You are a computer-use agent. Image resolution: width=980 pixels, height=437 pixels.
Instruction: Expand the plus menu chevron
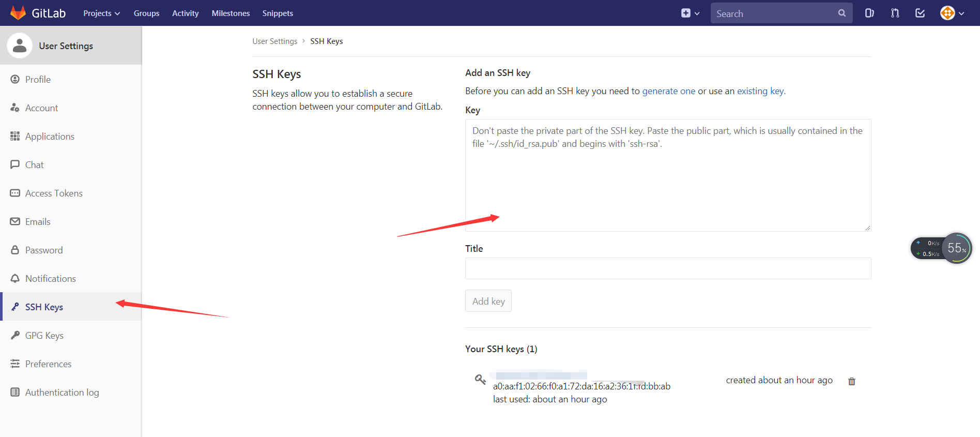[697, 14]
